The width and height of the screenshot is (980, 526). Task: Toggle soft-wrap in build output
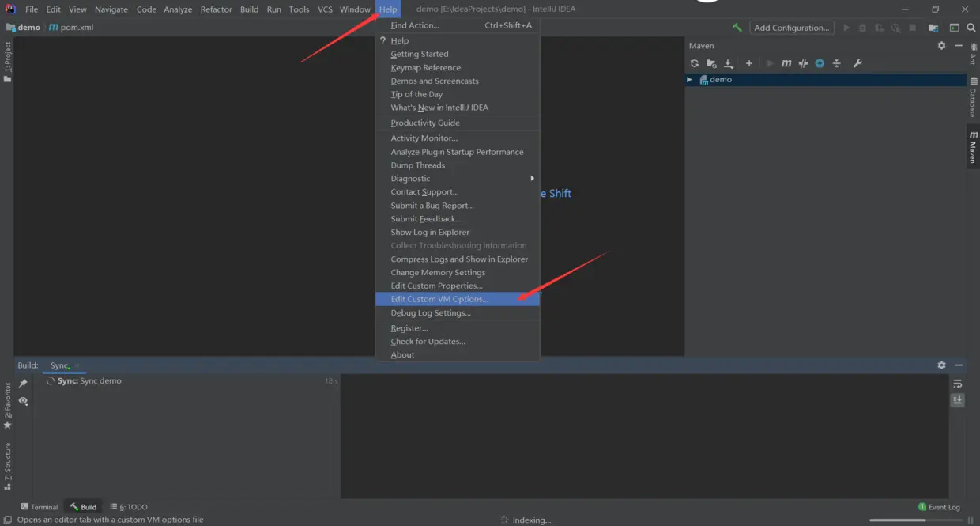point(957,384)
